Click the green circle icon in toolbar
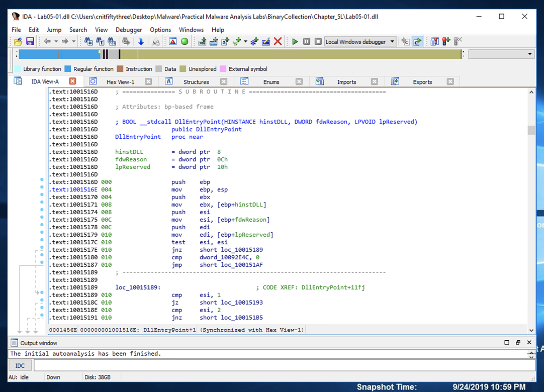The image size is (544, 392). pyautogui.click(x=185, y=42)
